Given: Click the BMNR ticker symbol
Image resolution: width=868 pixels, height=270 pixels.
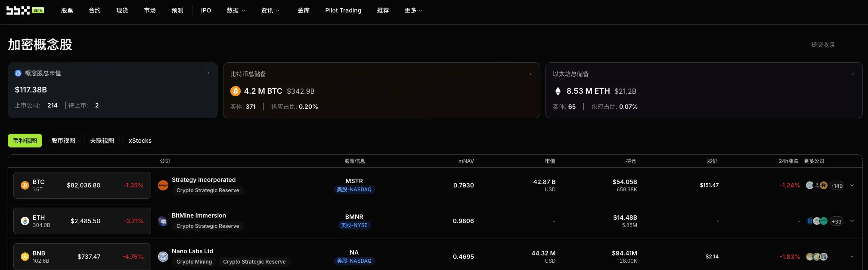Looking at the screenshot, I should 354,217.
